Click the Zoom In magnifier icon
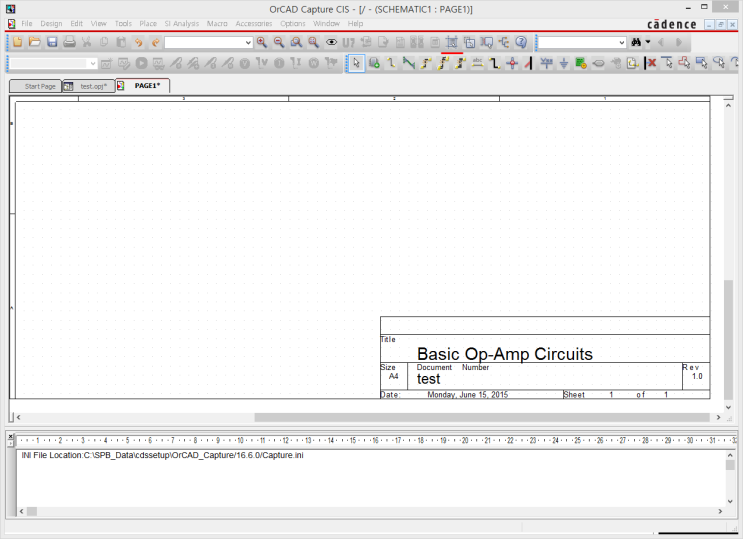 point(262,42)
